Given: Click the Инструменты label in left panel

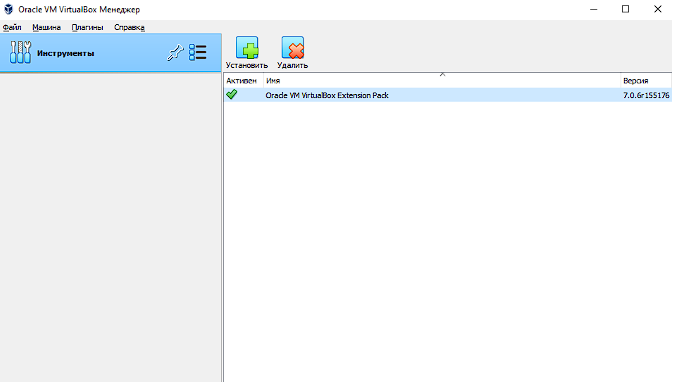Looking at the screenshot, I should coord(65,53).
